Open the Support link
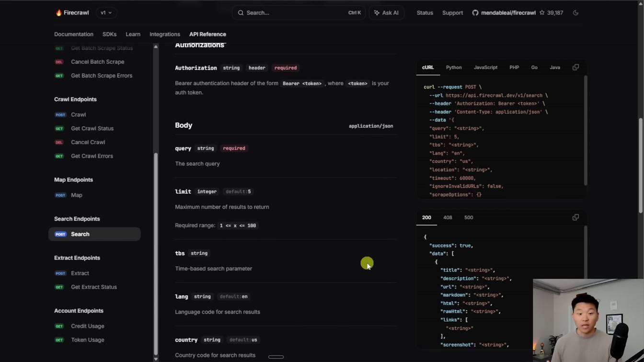This screenshot has width=644, height=362. tap(452, 13)
